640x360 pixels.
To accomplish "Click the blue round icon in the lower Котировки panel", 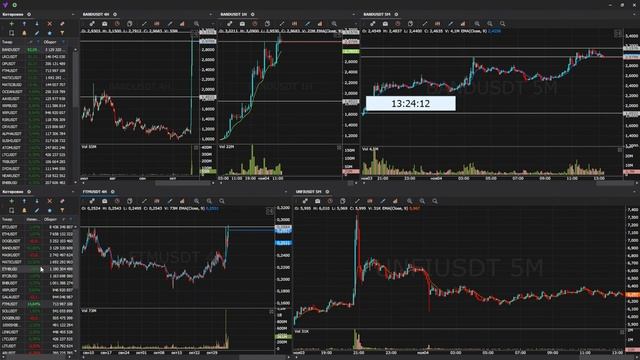I will coord(50,210).
